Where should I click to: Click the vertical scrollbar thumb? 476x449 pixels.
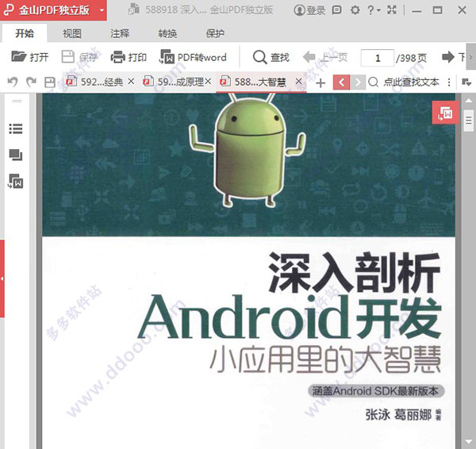[469, 121]
